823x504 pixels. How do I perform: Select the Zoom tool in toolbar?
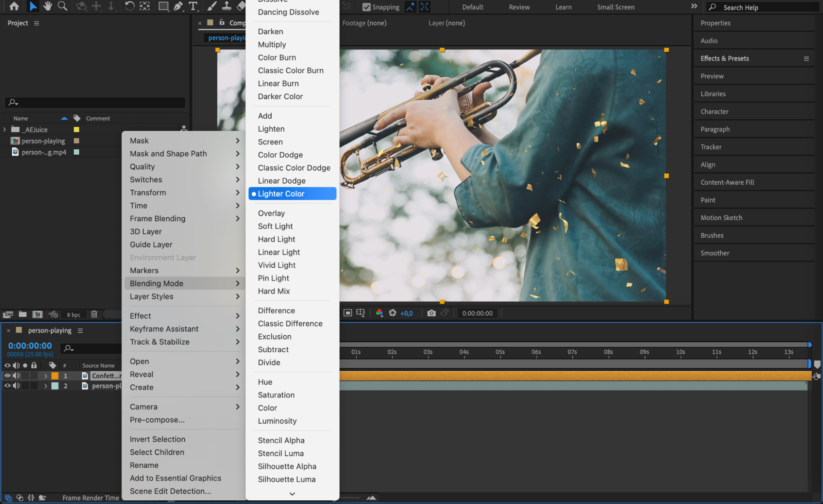(62, 6)
